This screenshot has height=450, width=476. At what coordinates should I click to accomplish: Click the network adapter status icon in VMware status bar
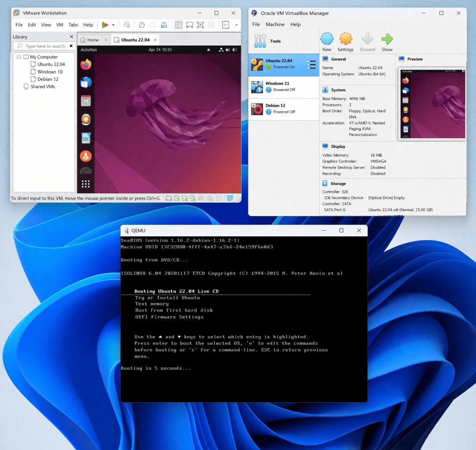185,199
